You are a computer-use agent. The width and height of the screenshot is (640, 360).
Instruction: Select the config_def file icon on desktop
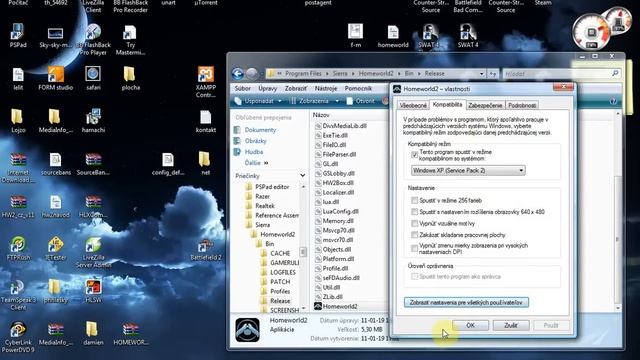(168, 164)
